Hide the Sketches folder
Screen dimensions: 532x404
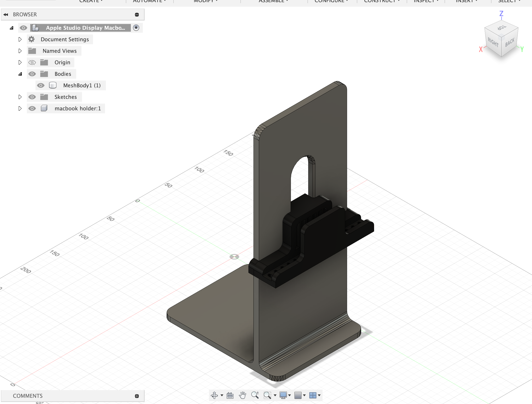(32, 97)
